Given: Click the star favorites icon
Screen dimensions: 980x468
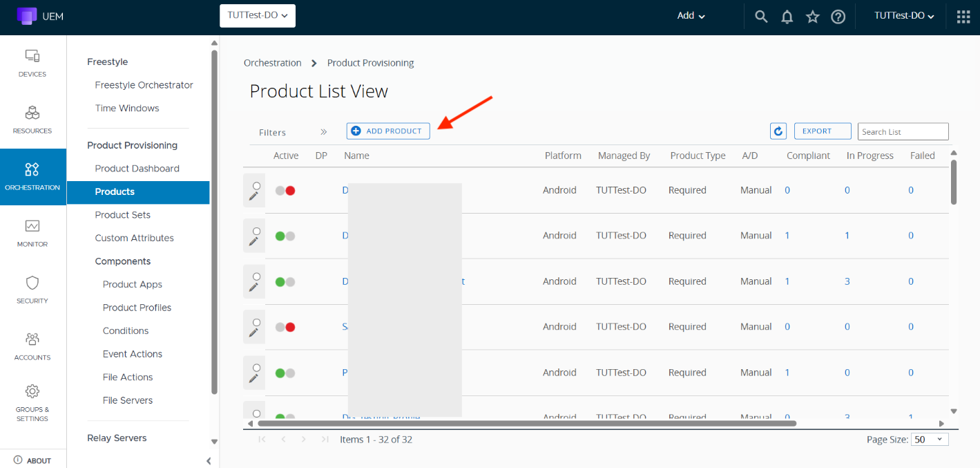Looking at the screenshot, I should [812, 17].
